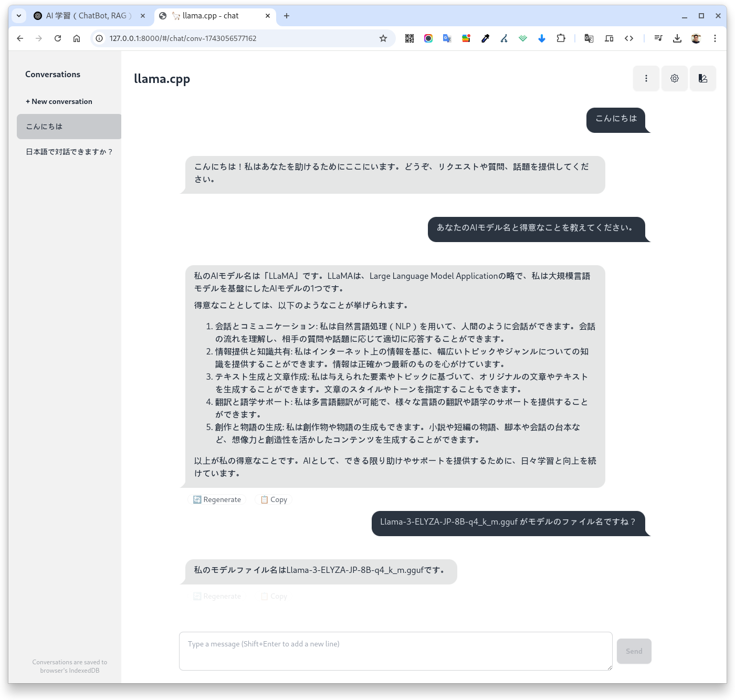Close the llama.cpp - chat tab
Screen dimensions: 735x700
(268, 16)
